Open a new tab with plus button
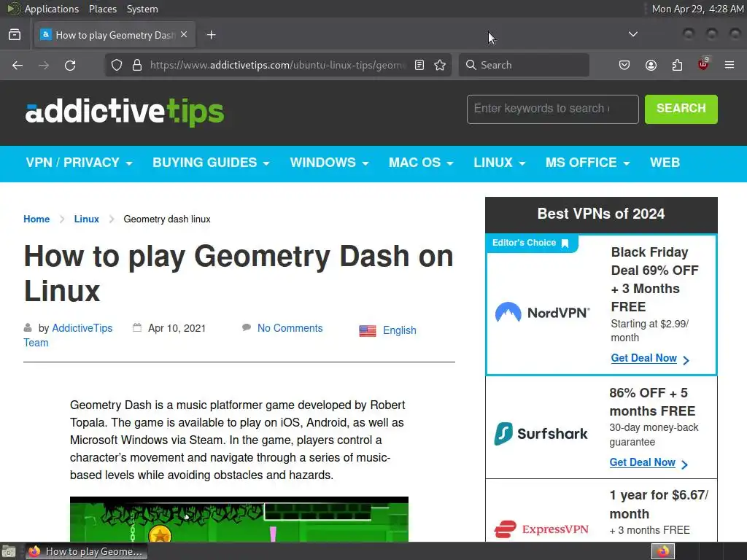Screen dimensions: 747x560 pyautogui.click(x=211, y=35)
